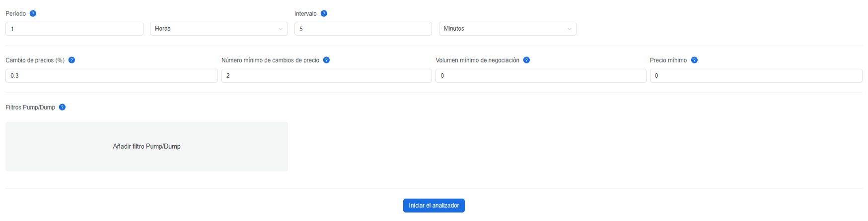Click the Volumen mínimo de negociación input
868x221 pixels.
click(x=541, y=76)
